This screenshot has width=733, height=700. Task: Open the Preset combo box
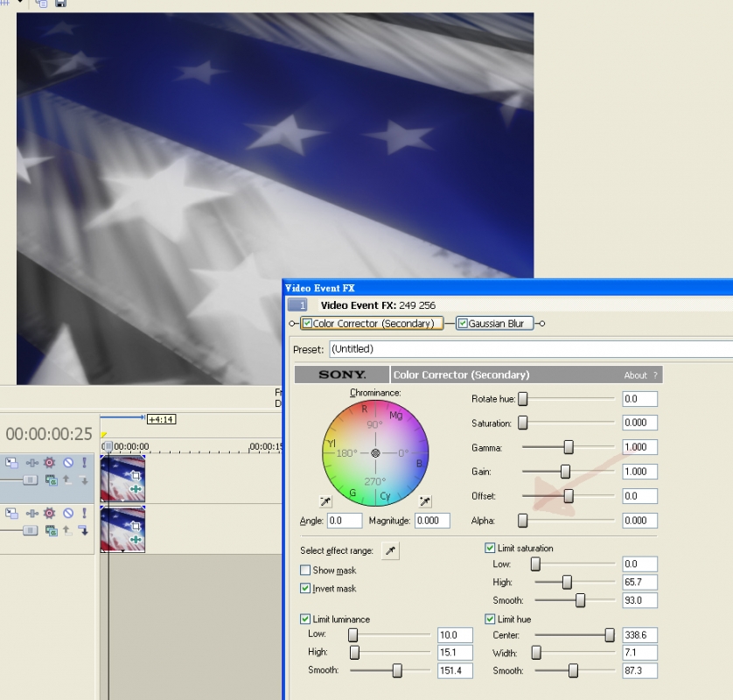click(531, 349)
